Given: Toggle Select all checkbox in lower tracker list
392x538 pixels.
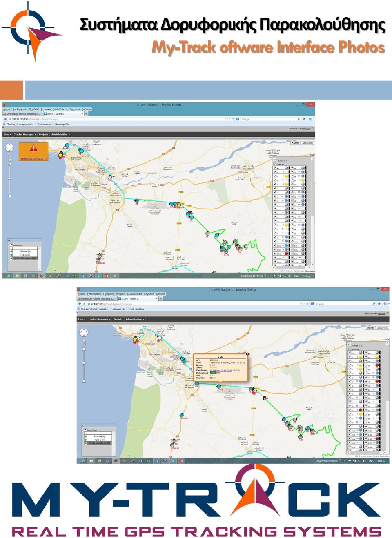Looking at the screenshot, I should [x=350, y=349].
